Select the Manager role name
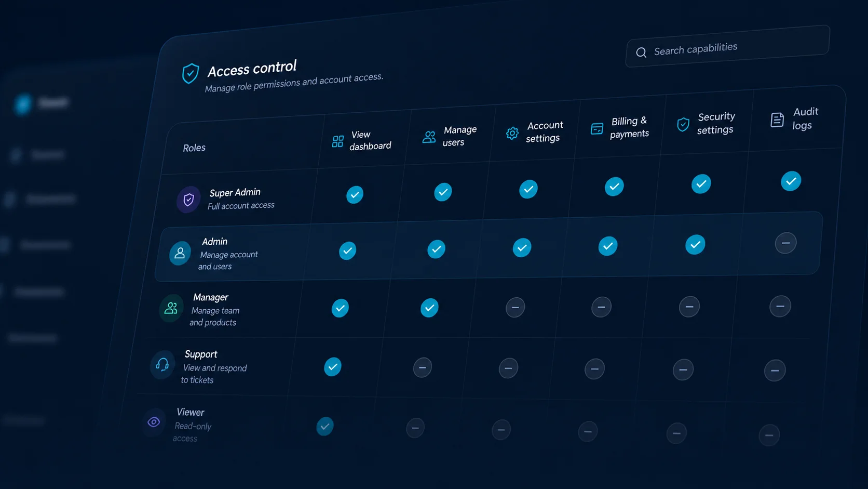Image resolution: width=868 pixels, height=489 pixels. pos(211,297)
